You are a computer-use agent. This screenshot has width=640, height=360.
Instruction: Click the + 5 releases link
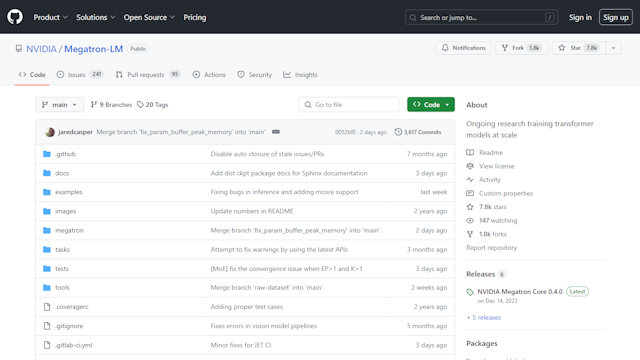point(484,317)
